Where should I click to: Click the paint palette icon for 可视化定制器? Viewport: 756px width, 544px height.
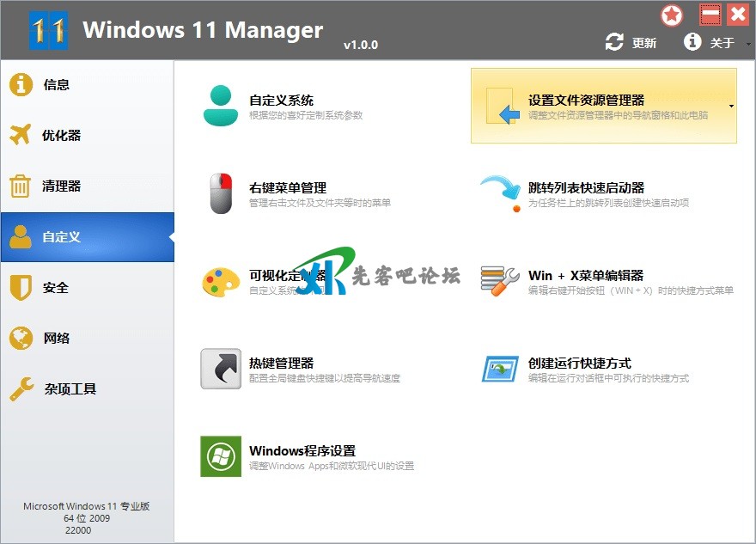221,281
